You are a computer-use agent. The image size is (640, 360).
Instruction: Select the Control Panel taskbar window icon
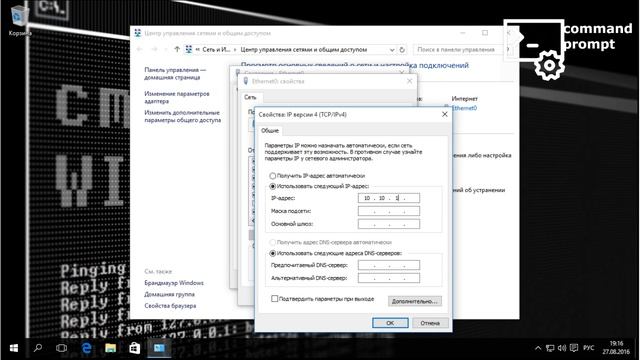pos(159,348)
